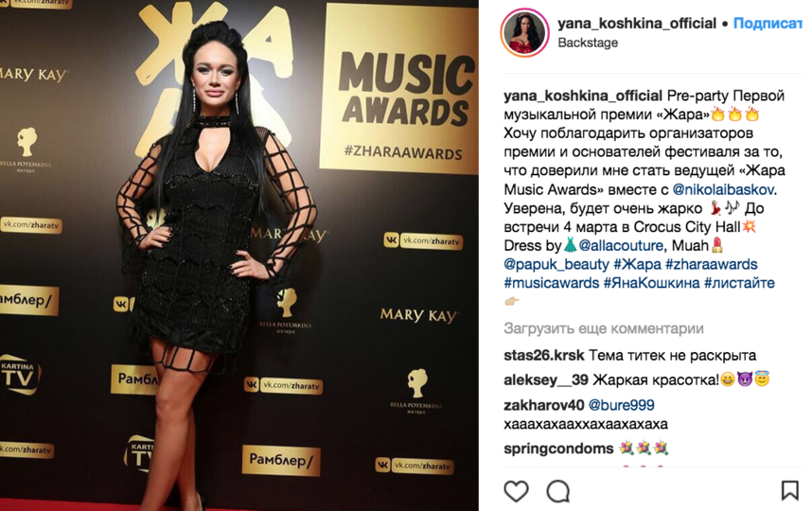
Task: Expand older comments with Загрузить еще комментарии
Action: click(x=603, y=328)
